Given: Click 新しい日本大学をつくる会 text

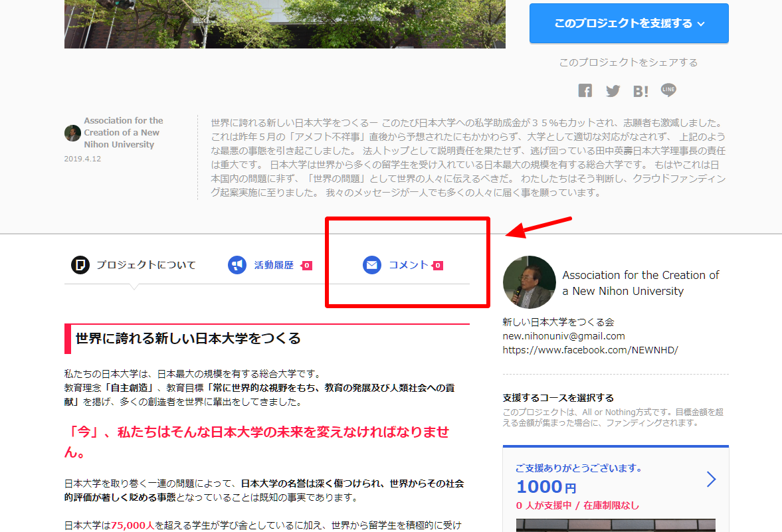Looking at the screenshot, I should coord(558,322).
